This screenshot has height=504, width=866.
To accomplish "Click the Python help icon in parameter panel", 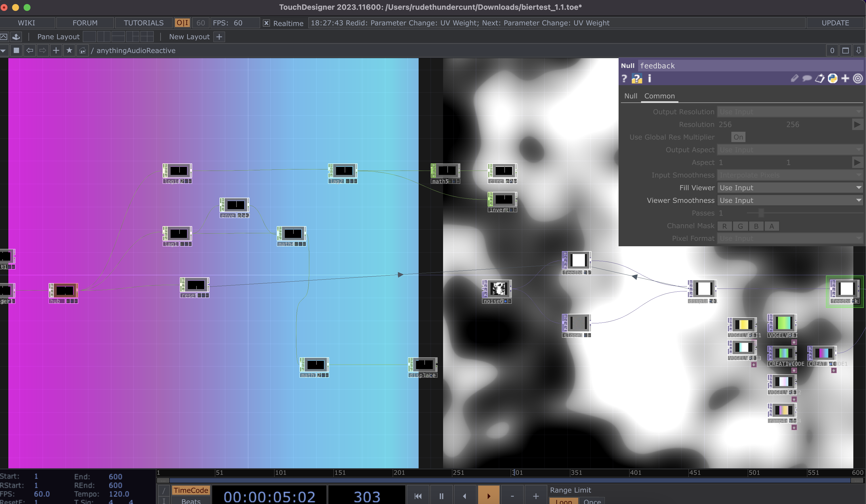I will 636,79.
